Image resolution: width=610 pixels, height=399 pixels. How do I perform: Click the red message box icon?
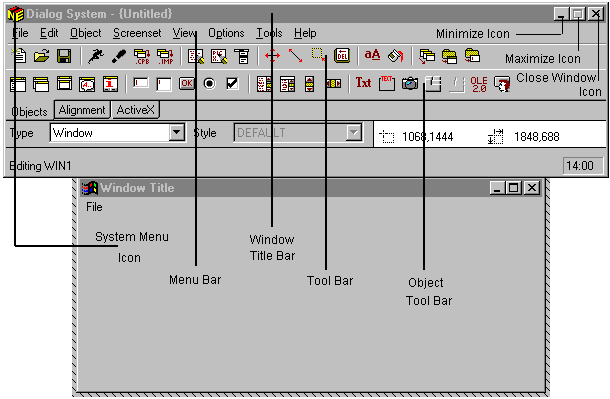[x=110, y=84]
